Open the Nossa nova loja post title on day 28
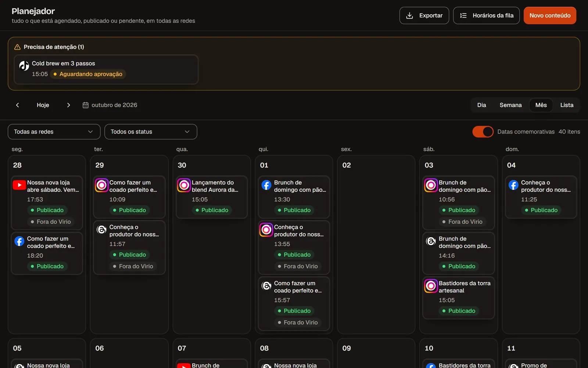This screenshot has height=368, width=588. point(53,186)
